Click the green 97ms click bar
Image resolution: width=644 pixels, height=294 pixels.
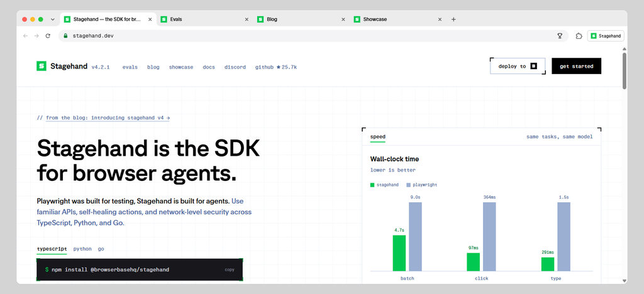tap(473, 262)
